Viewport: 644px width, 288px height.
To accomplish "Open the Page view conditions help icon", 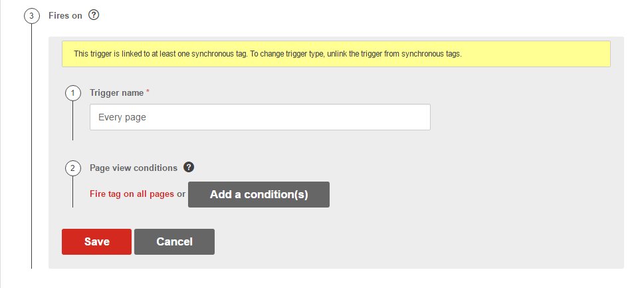I will pyautogui.click(x=189, y=167).
